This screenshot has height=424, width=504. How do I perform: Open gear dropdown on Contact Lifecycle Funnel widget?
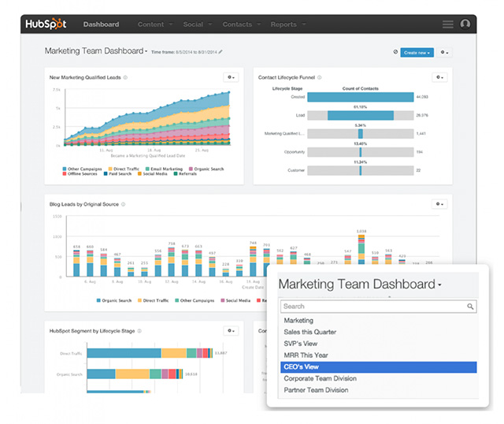439,77
